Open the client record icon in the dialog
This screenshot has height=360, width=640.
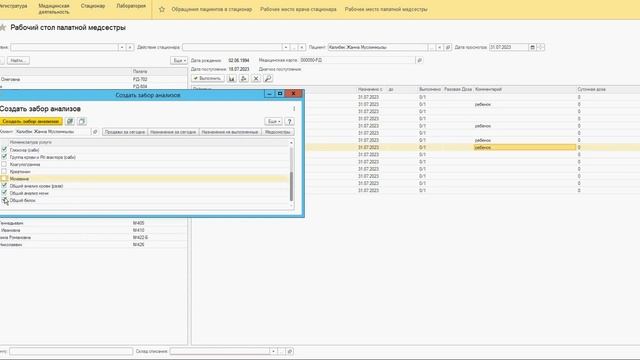(95, 132)
